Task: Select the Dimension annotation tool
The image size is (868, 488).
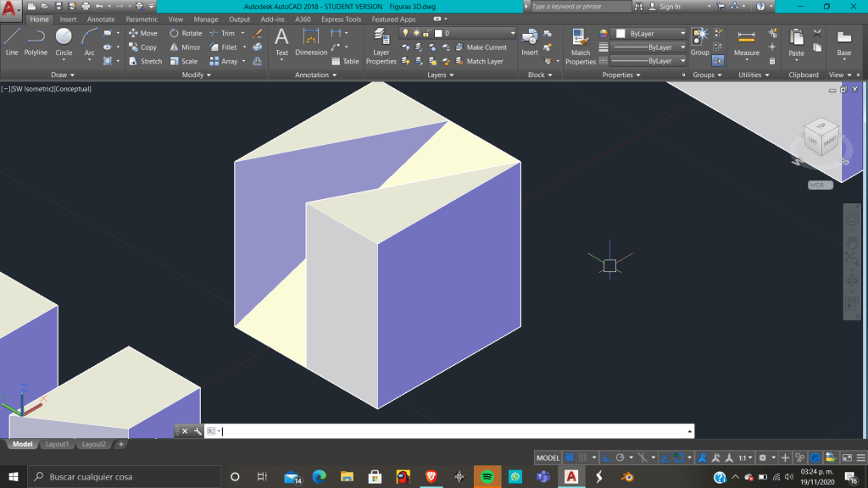Action: [x=311, y=42]
